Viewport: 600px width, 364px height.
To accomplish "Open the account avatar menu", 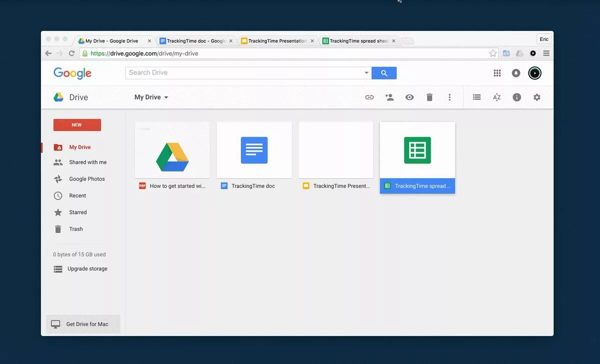I will [x=534, y=73].
